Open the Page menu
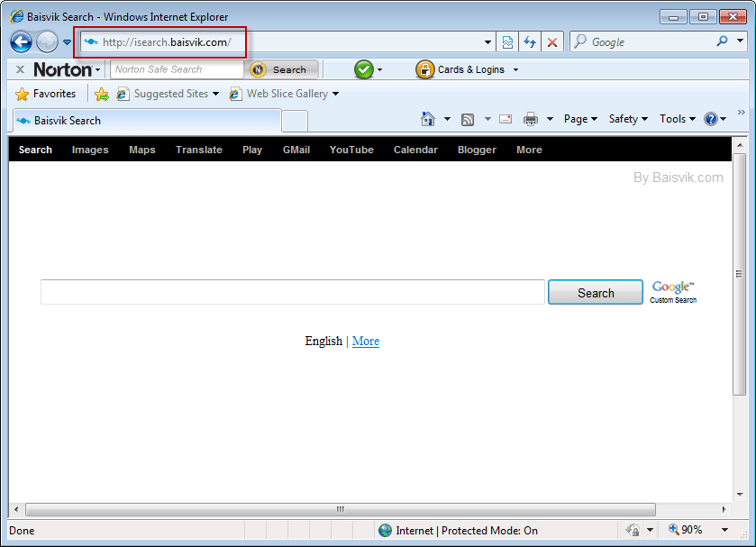 [x=580, y=119]
